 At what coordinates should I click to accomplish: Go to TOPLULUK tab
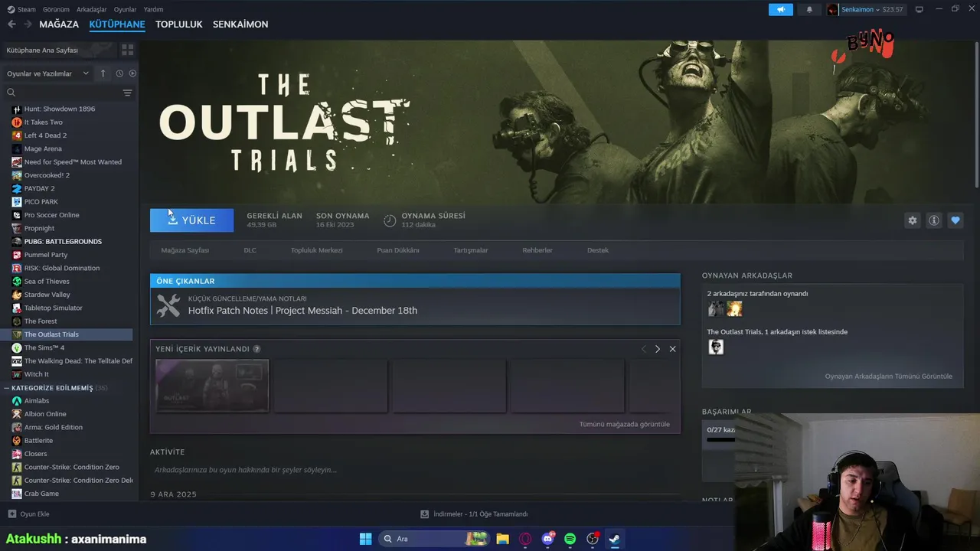179,24
